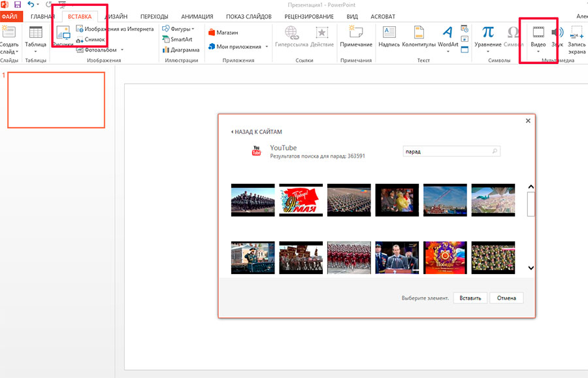
Task: Open Колонтитулы header and footer
Action: pyautogui.click(x=419, y=37)
